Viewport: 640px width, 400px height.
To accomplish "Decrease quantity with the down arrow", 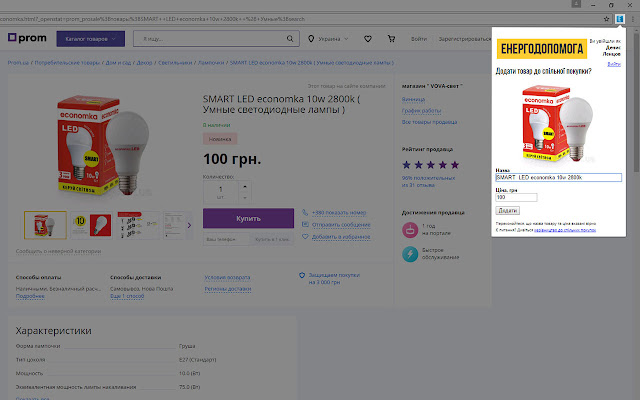I will 245,198.
